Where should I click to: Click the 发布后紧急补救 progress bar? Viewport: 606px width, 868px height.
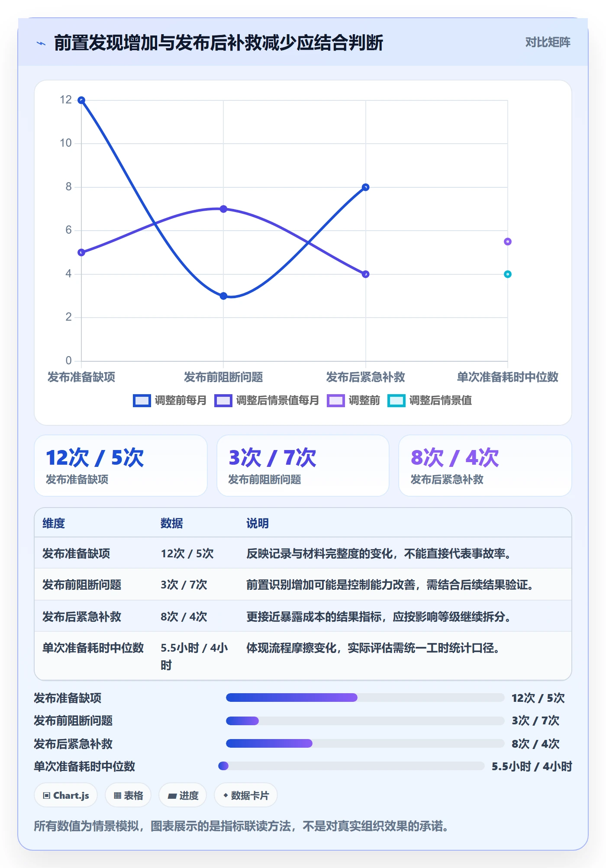[x=365, y=743]
